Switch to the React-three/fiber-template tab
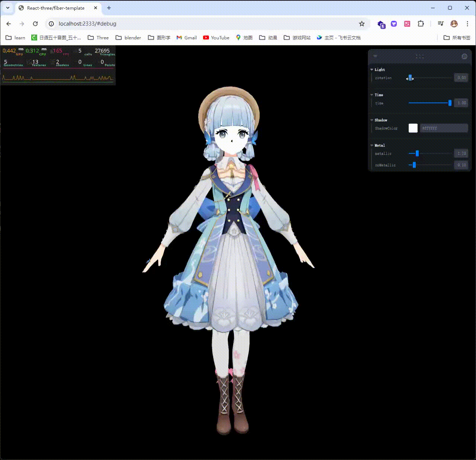Viewport: 476px width, 460px height. (56, 8)
